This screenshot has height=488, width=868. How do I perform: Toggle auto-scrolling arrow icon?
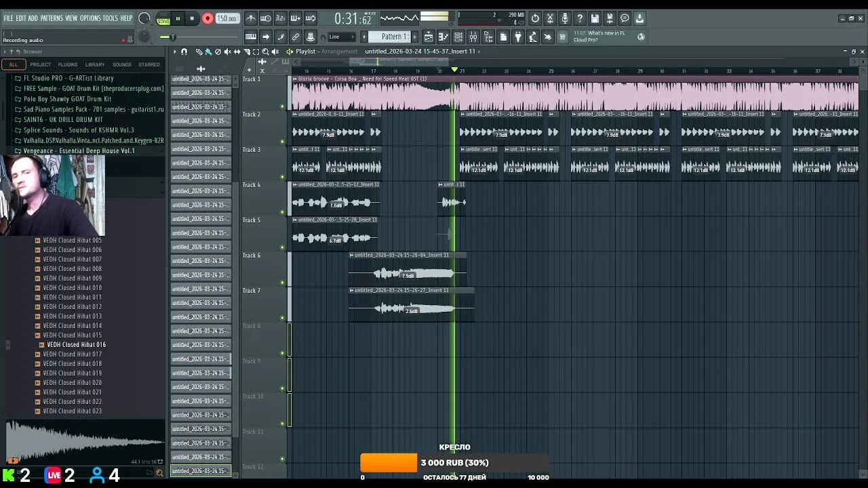(x=266, y=37)
